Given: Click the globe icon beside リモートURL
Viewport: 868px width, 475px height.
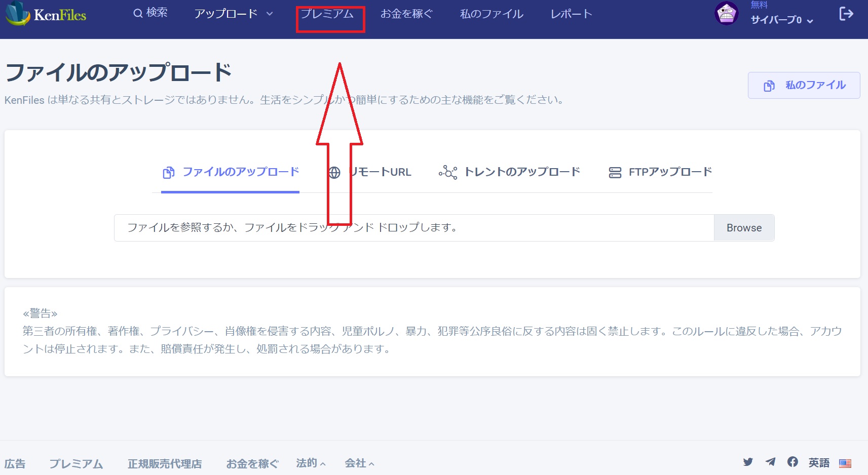Looking at the screenshot, I should click(x=334, y=172).
